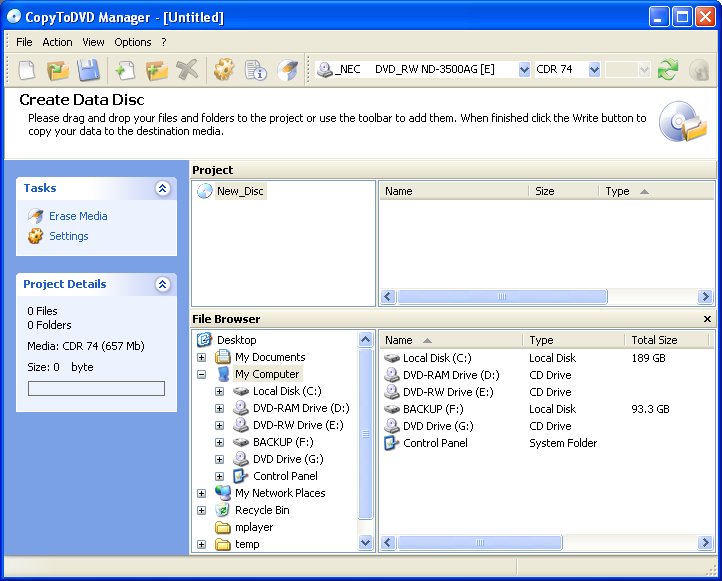This screenshot has height=581, width=722.
Task: Select DVD Drive (G:) in folder tree
Action: click(288, 459)
